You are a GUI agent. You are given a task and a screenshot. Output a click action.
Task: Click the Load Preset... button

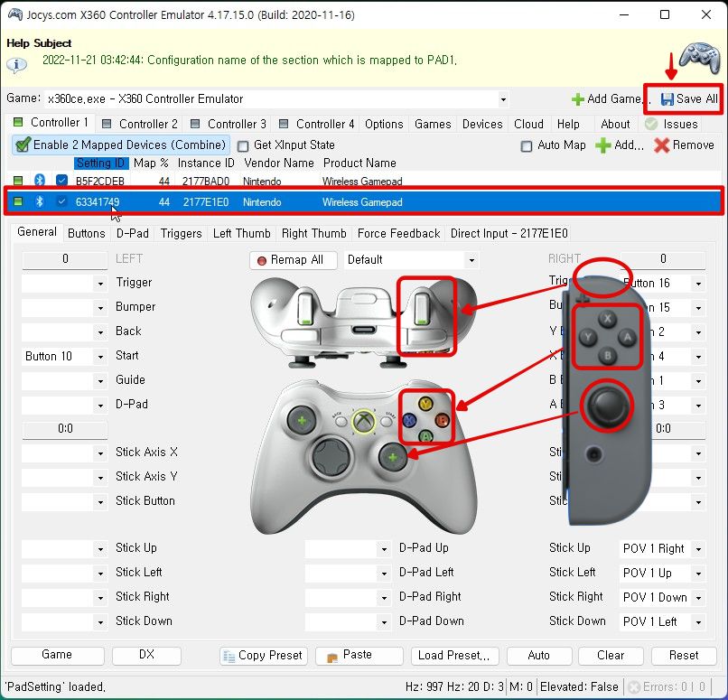[x=454, y=656]
